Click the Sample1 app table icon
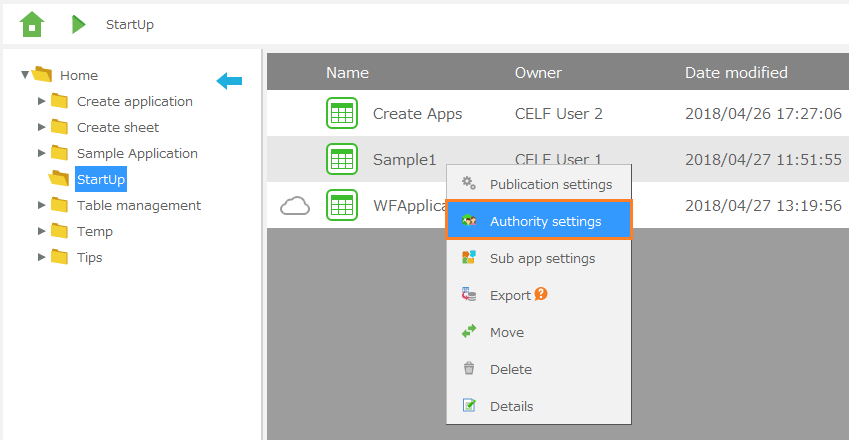849x440 pixels. click(x=342, y=159)
